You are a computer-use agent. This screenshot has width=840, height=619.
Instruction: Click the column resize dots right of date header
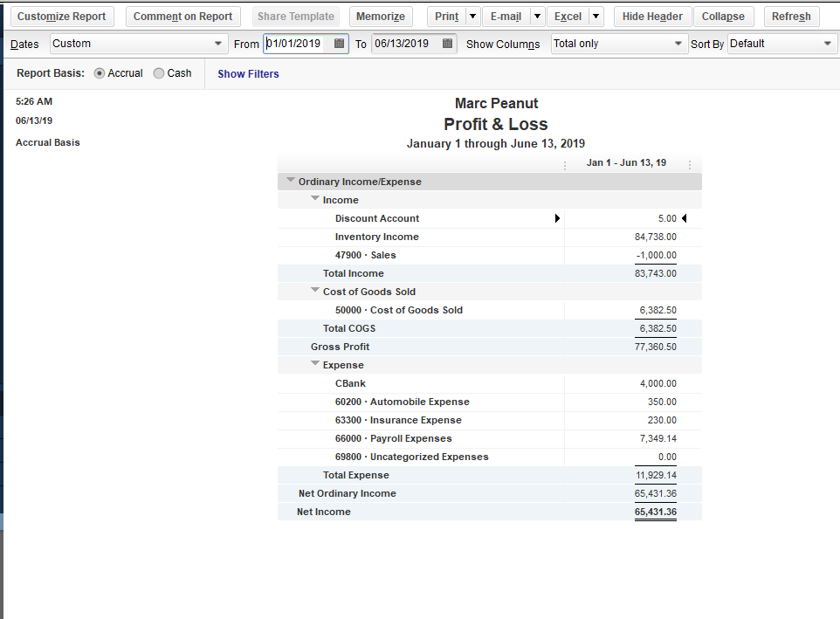tap(690, 165)
